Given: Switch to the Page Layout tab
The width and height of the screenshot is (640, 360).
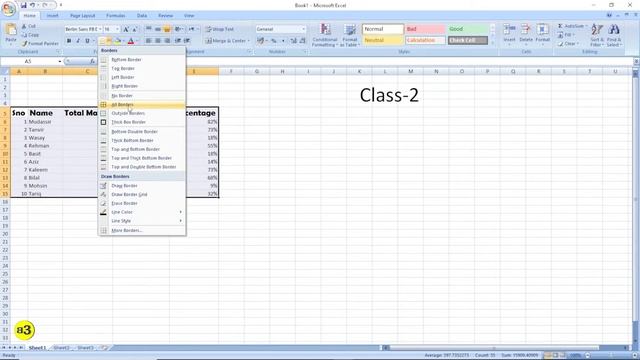Looking at the screenshot, I should tap(82, 16).
